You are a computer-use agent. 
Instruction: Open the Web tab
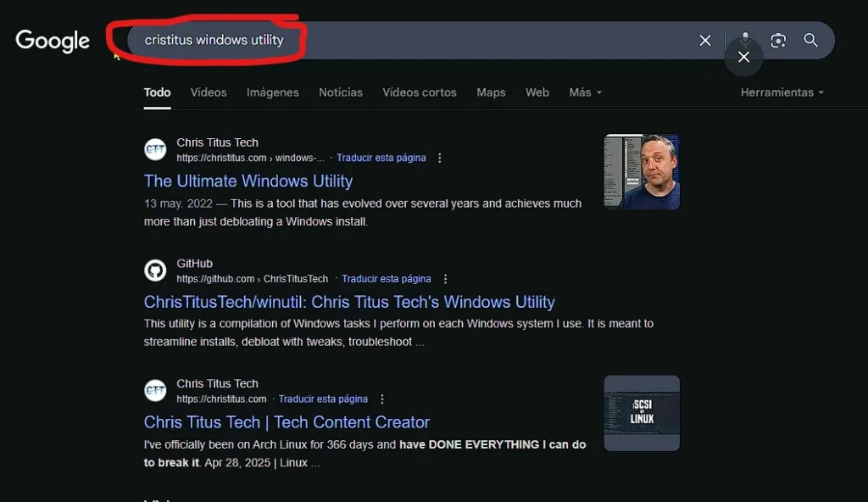[x=537, y=92]
